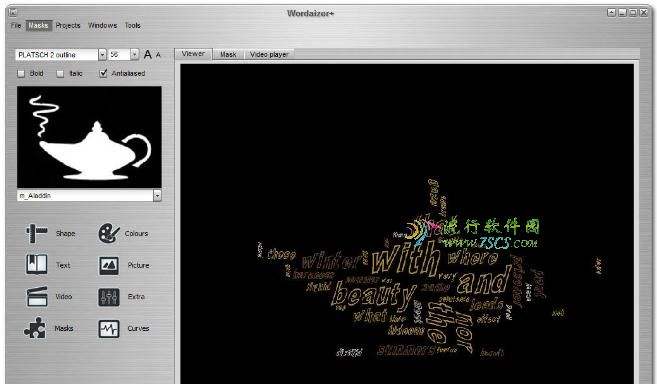Click the word cloud viewer canvas
Image resolution: width=657 pixels, height=384 pixels.
coord(407,223)
